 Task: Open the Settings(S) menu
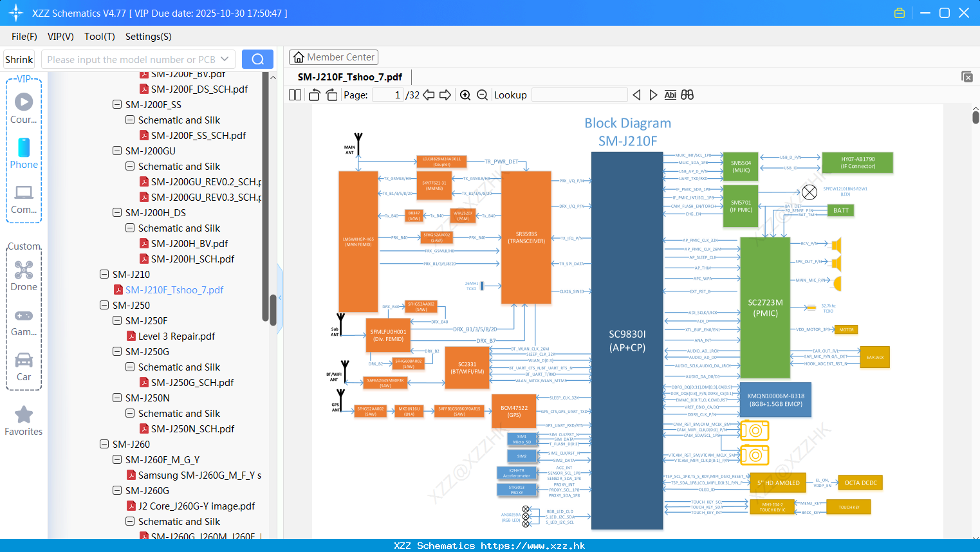coord(149,37)
